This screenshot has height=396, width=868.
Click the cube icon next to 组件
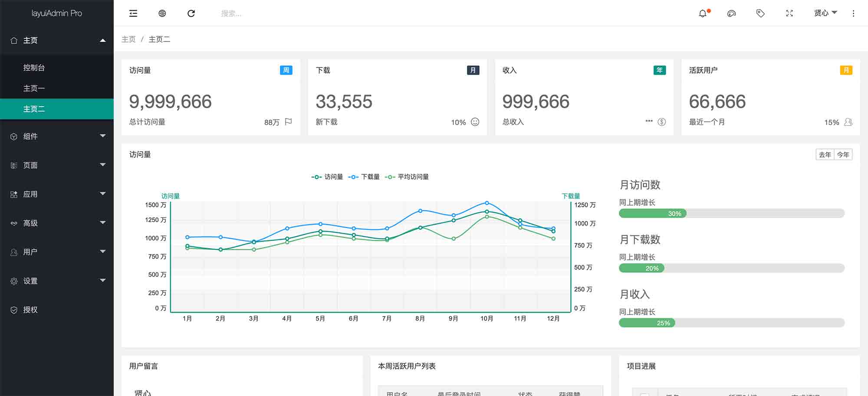coord(14,136)
